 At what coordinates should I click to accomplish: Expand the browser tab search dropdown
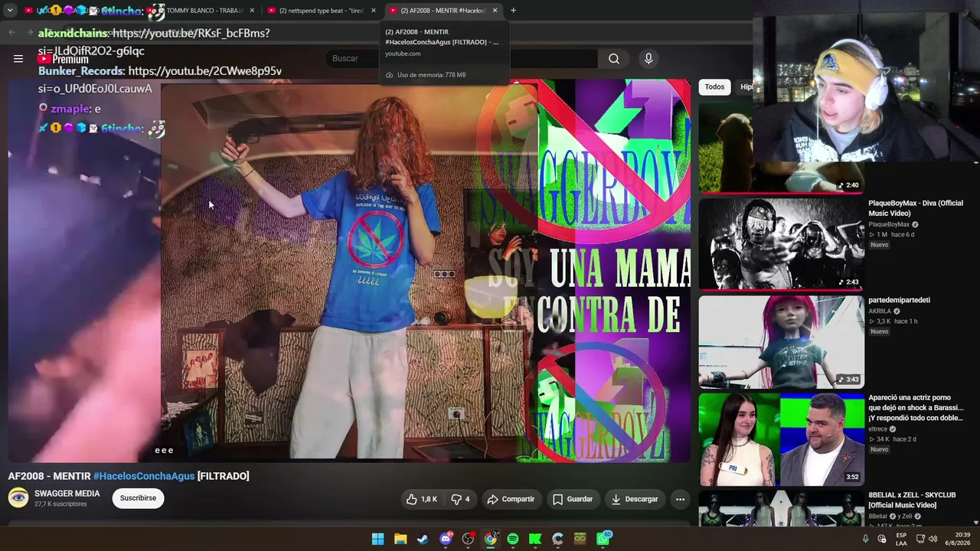point(10,11)
